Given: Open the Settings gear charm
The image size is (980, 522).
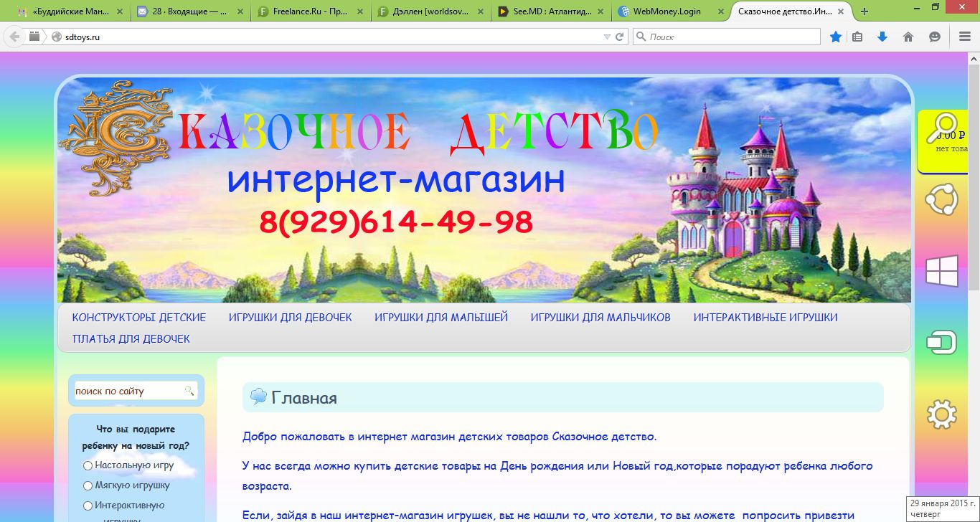Looking at the screenshot, I should pyautogui.click(x=941, y=414).
